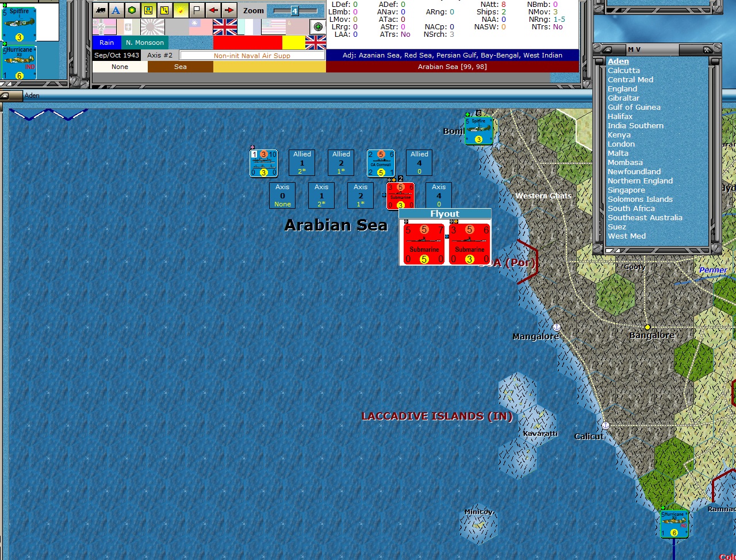
Task: Click the Allied 2 sea box section
Action: [341, 163]
